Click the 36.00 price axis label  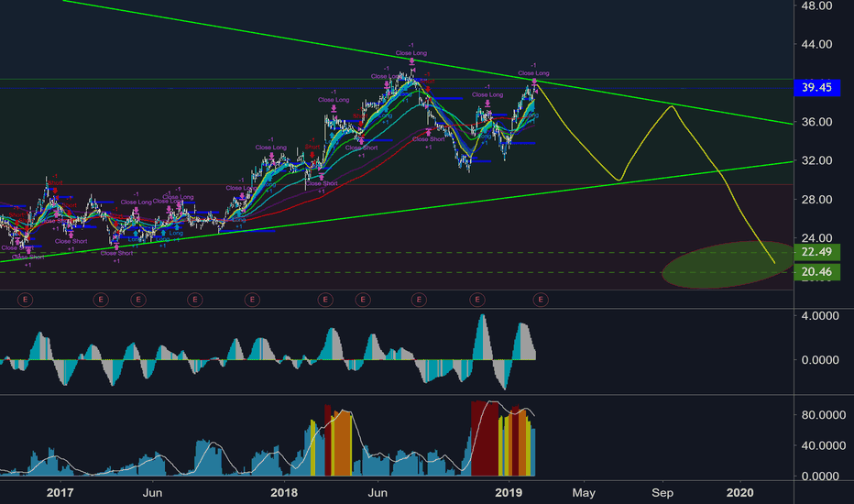pyautogui.click(x=817, y=122)
